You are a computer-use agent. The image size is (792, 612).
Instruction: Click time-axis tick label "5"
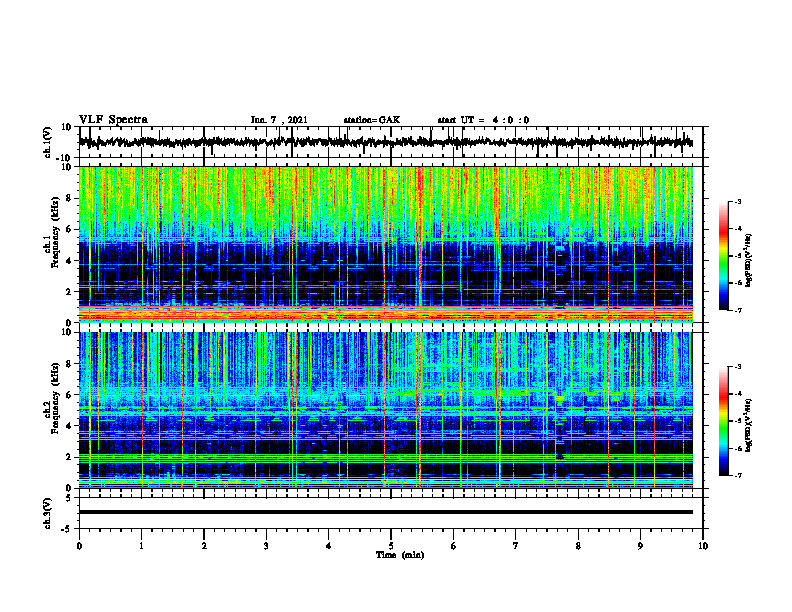pyautogui.click(x=391, y=546)
